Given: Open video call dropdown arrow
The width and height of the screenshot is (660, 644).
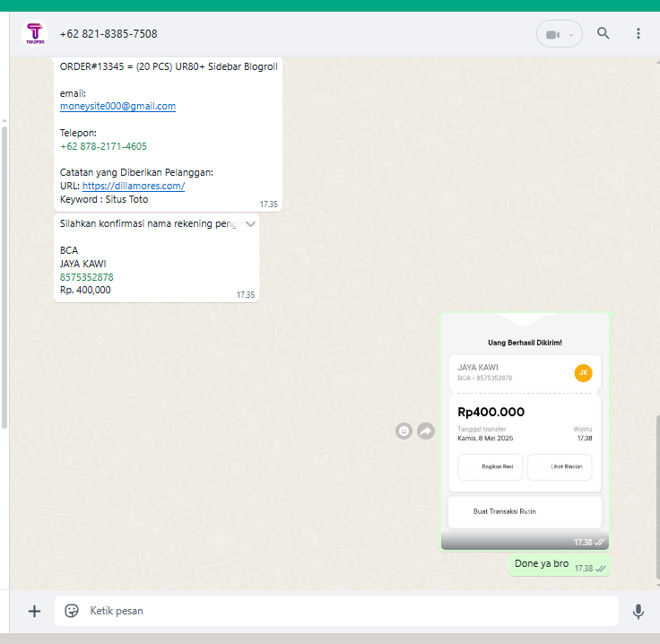Looking at the screenshot, I should 571,35.
